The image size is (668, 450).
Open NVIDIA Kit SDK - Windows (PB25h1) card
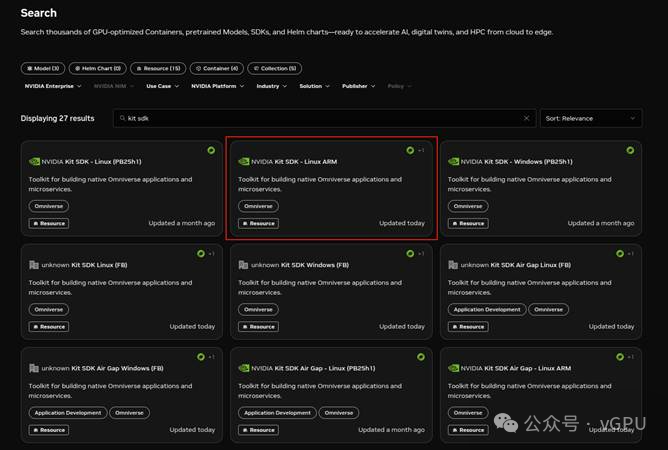click(541, 188)
